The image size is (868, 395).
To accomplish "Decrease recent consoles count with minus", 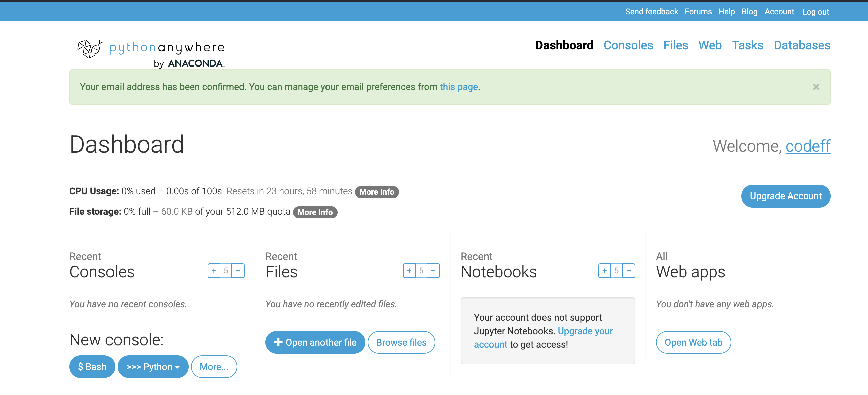I will (x=238, y=271).
